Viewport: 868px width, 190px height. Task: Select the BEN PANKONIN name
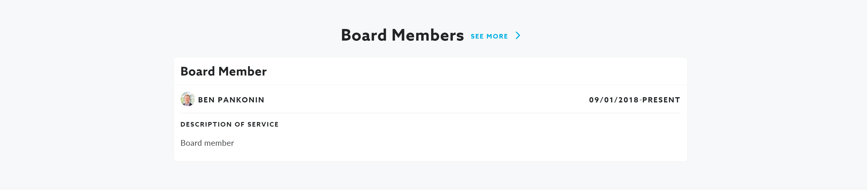pyautogui.click(x=231, y=100)
